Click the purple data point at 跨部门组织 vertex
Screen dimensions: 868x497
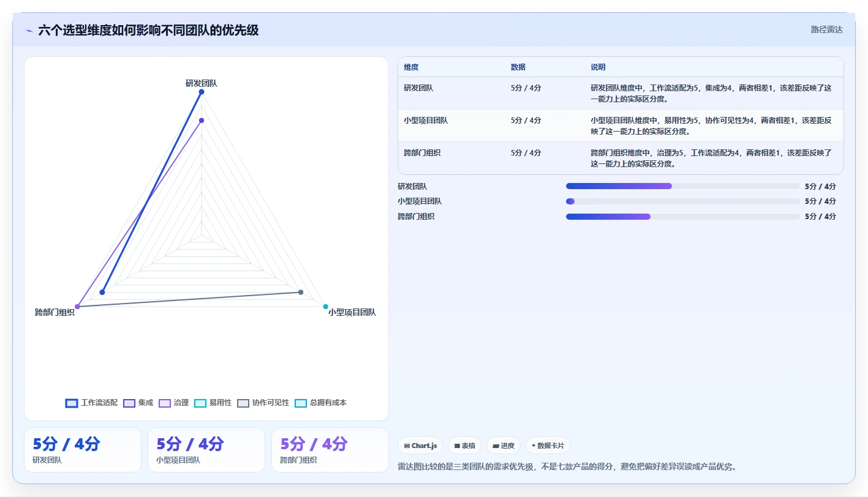[77, 307]
